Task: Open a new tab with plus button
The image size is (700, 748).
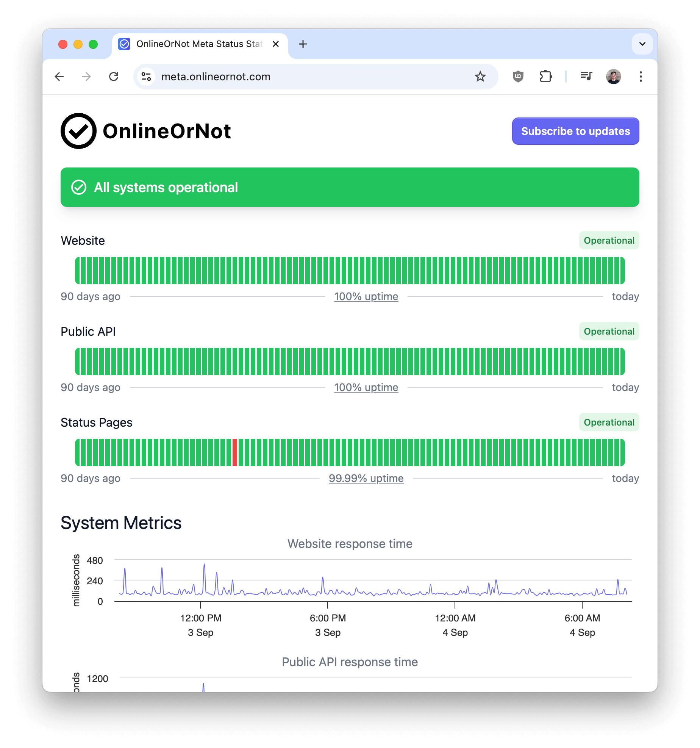Action: click(x=303, y=44)
